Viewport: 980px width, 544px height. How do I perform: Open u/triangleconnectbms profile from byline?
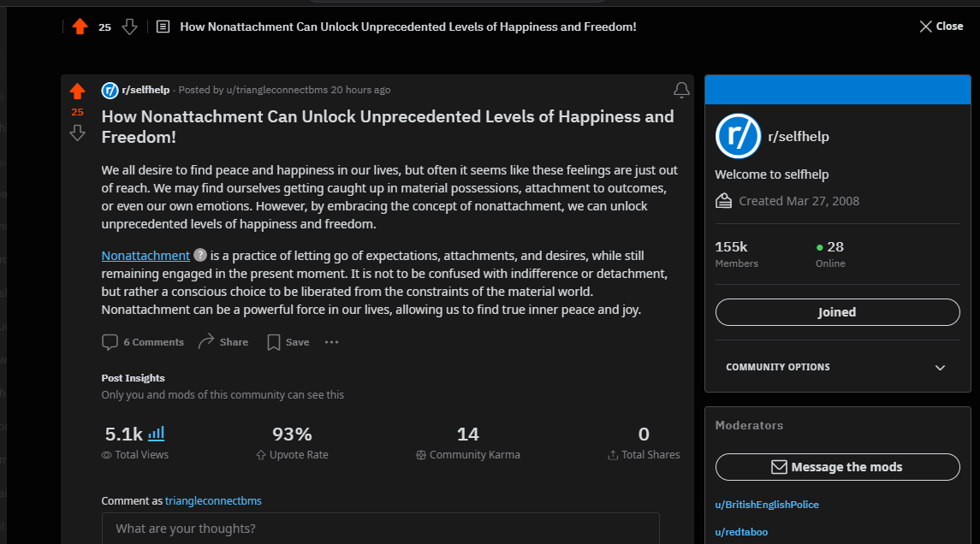coord(276,90)
